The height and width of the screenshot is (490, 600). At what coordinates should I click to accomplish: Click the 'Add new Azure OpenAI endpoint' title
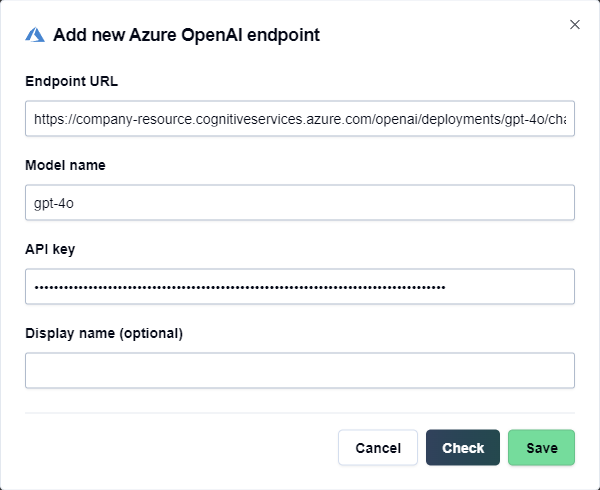tap(186, 35)
